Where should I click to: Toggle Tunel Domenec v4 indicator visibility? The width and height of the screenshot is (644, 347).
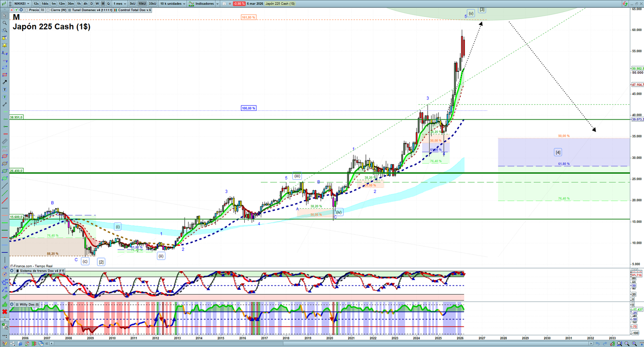pyautogui.click(x=70, y=10)
